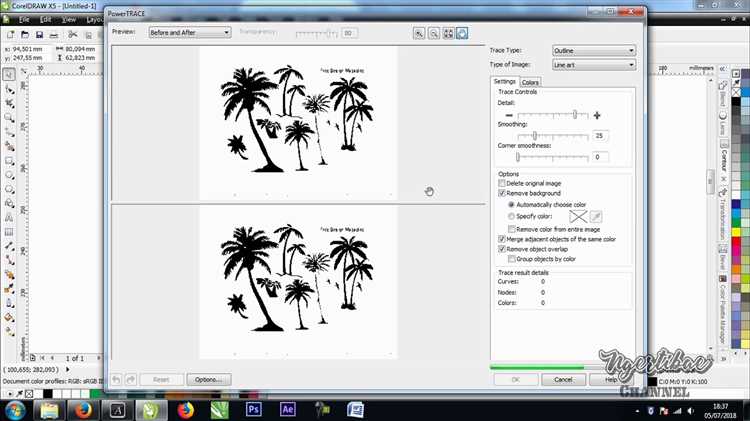The height and width of the screenshot is (421, 750).
Task: Open the Preview mode dropdown
Action: (x=190, y=33)
